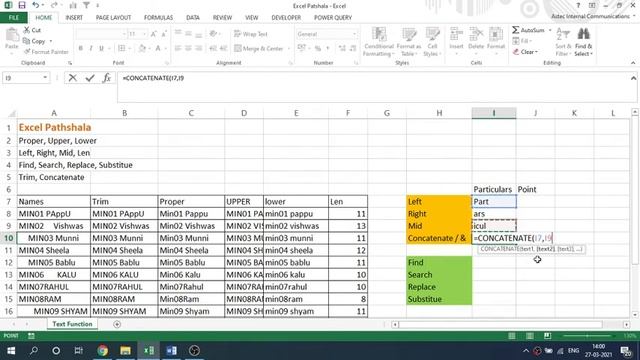Screen dimensions: 640x360
Task: Expand the formula bar
Action: (633, 78)
